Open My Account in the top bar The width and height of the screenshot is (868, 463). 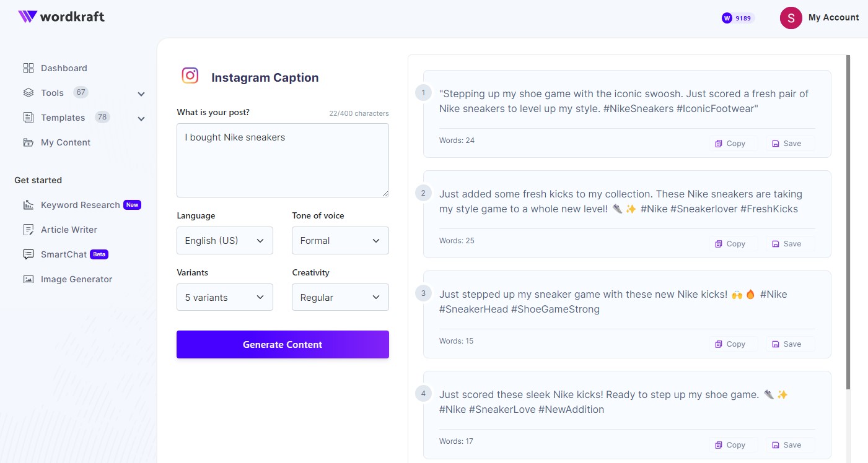tap(833, 17)
